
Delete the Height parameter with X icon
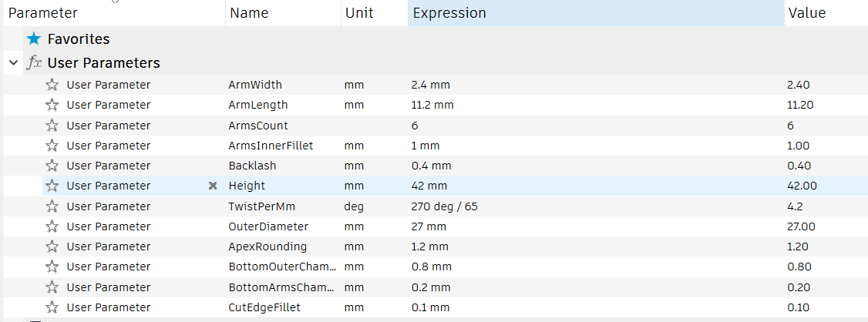tap(213, 186)
